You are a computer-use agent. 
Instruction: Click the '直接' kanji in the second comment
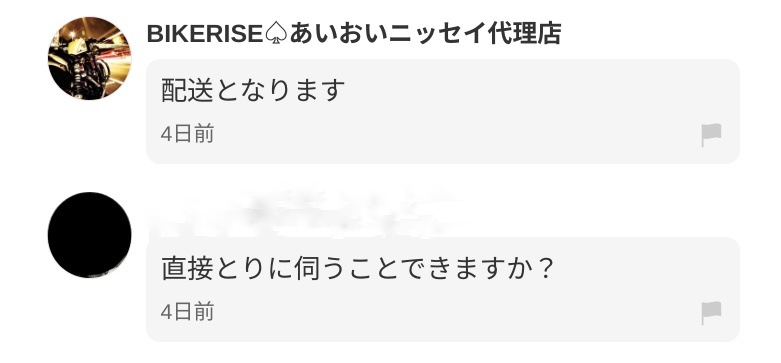coord(188,269)
